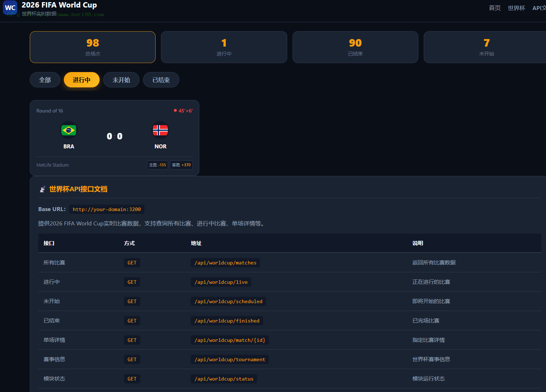Click the 赛事信息 cell
546x392 pixels.
click(x=54, y=359)
